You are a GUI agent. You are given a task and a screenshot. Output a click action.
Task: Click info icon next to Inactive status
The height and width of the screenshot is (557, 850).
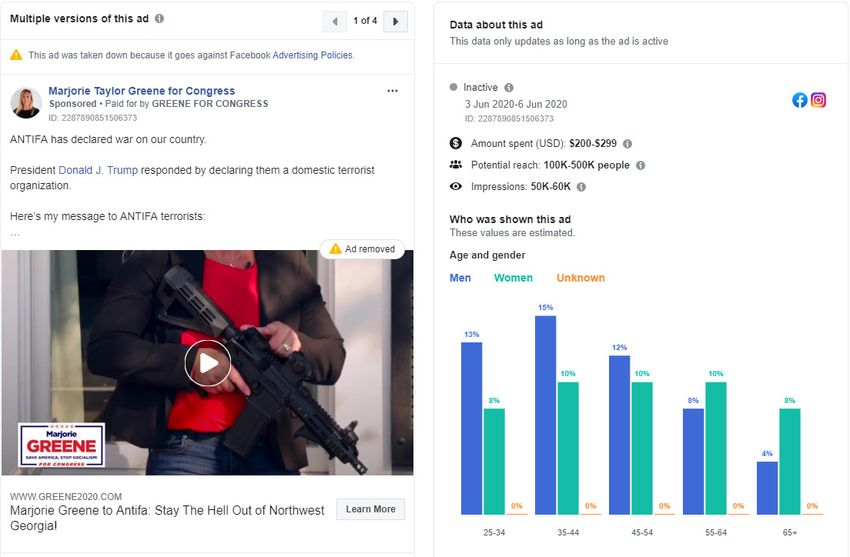pos(508,87)
